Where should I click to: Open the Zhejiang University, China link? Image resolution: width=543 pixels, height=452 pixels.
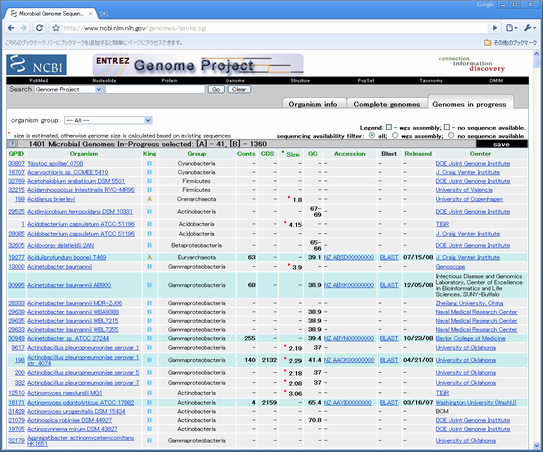469,303
